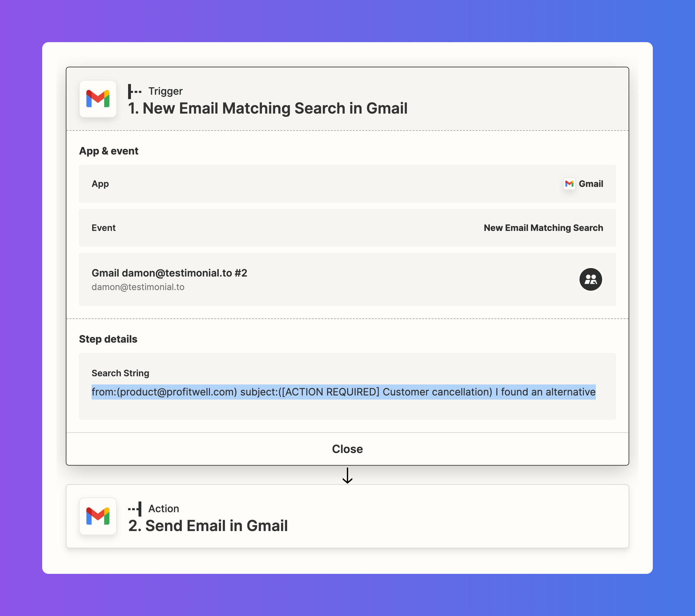The height and width of the screenshot is (616, 695).
Task: Click the damon@testimonial.to email subtitle
Action: [138, 287]
